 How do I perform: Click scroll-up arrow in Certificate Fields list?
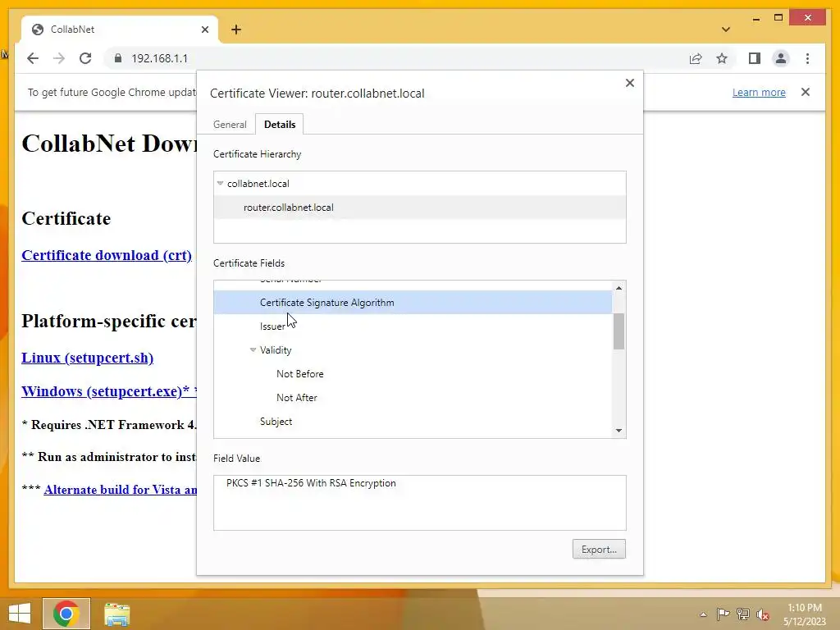[619, 288]
